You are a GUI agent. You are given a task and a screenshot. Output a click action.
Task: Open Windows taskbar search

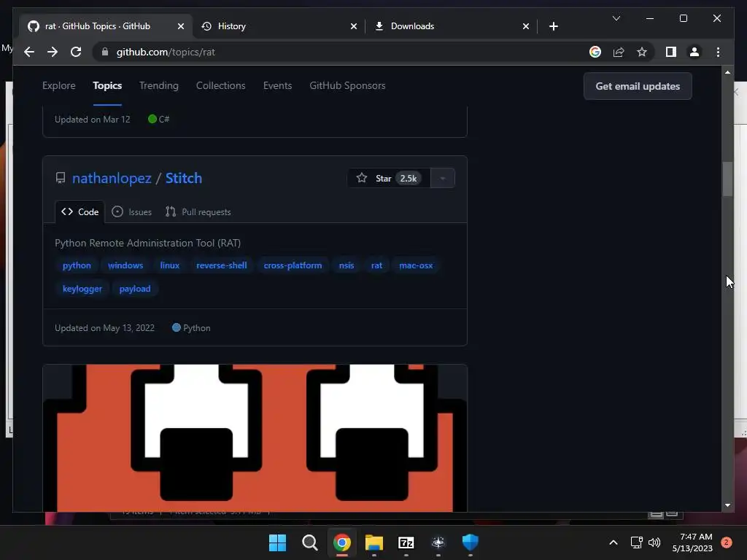point(309,542)
